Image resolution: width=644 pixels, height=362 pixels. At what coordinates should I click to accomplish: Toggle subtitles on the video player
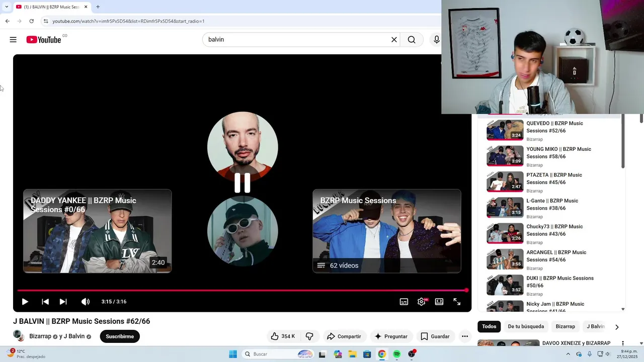click(404, 302)
